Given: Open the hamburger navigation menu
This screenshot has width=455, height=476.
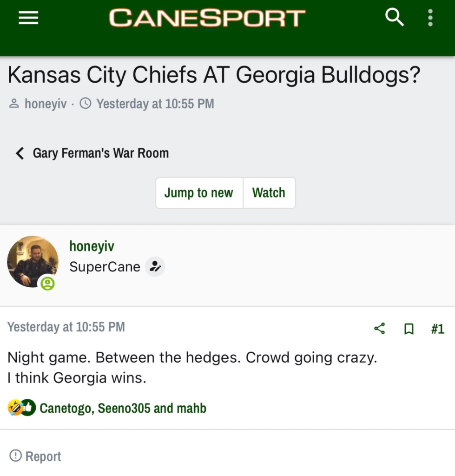Looking at the screenshot, I should (28, 19).
